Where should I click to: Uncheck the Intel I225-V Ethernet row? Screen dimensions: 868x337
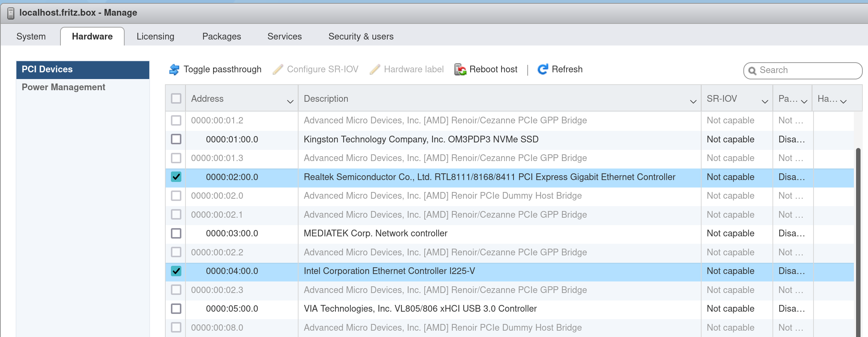pyautogui.click(x=176, y=271)
